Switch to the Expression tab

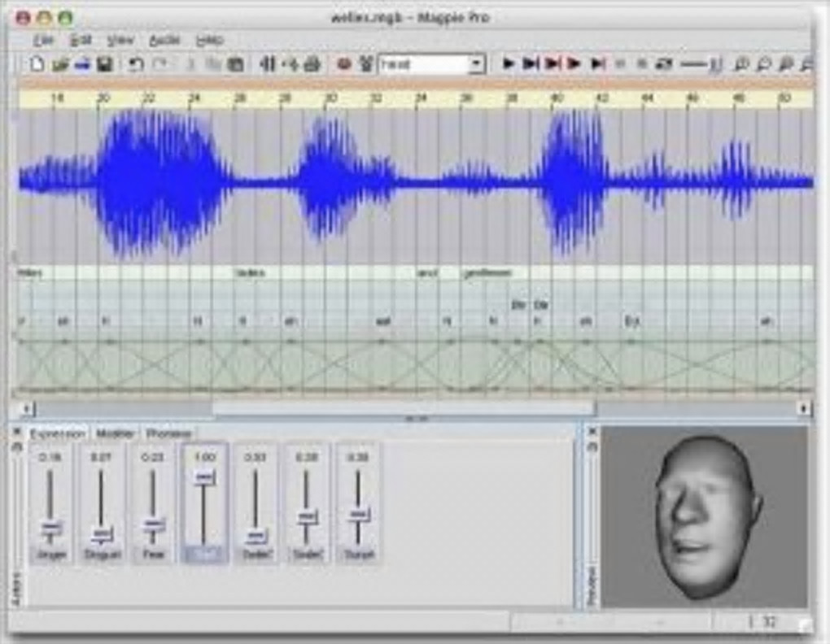click(57, 433)
